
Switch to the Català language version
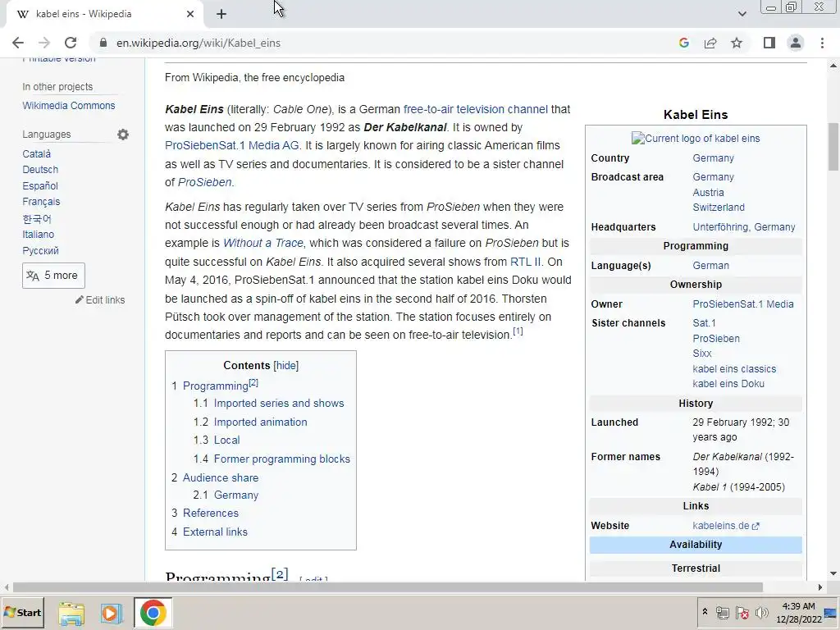tap(36, 153)
